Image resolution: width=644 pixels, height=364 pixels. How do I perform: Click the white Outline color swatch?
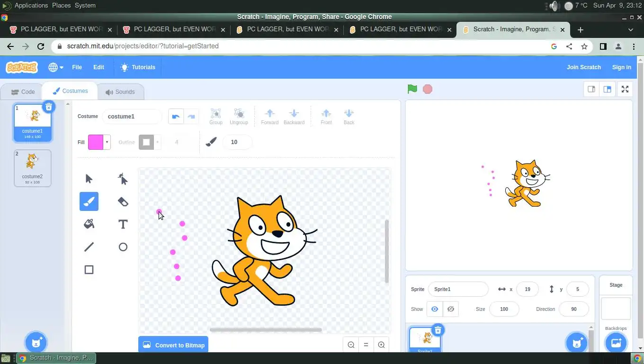[x=146, y=142]
